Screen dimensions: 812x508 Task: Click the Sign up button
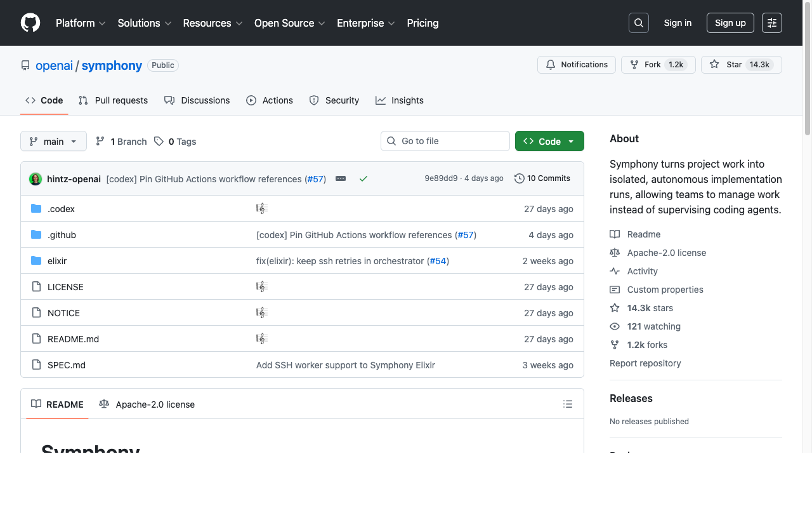(730, 23)
